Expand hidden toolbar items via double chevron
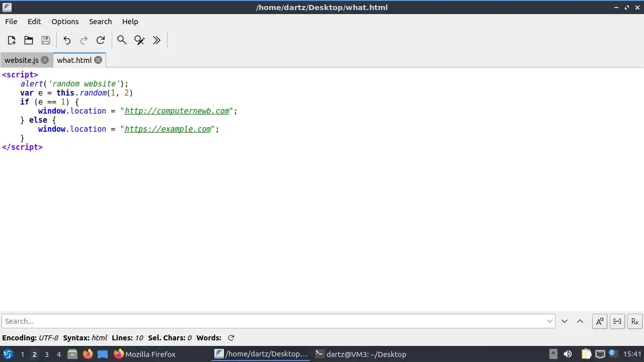The width and height of the screenshot is (644, 362). point(156,40)
